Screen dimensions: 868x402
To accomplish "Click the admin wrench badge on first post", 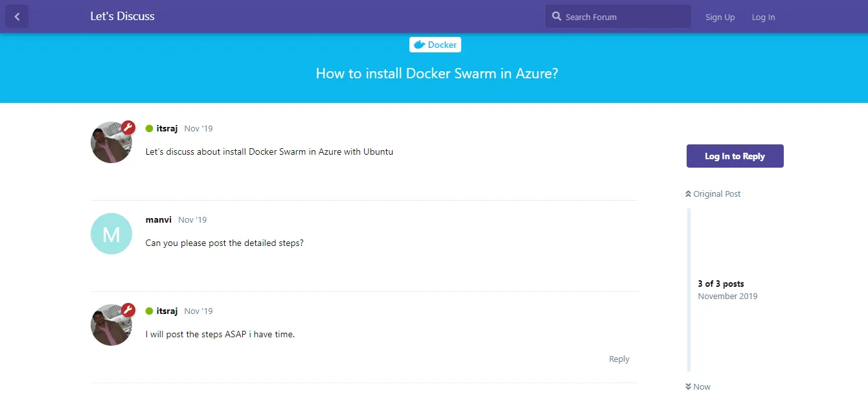I will pos(128,128).
